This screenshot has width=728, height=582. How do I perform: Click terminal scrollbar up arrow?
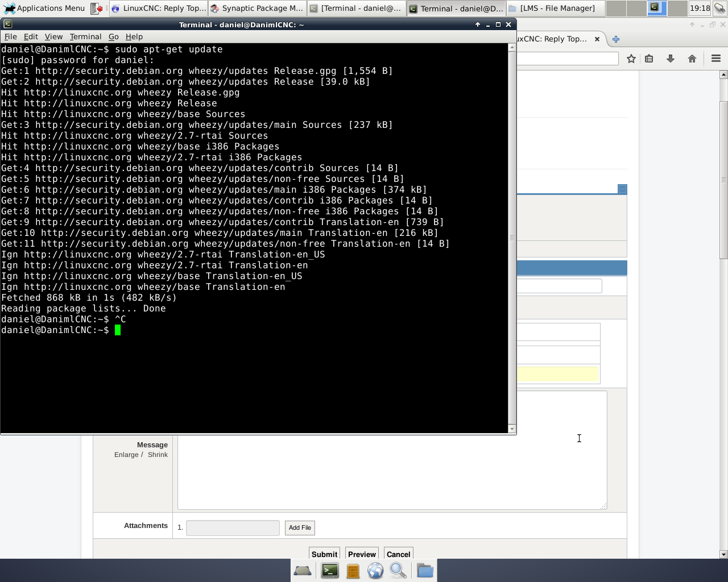click(512, 48)
